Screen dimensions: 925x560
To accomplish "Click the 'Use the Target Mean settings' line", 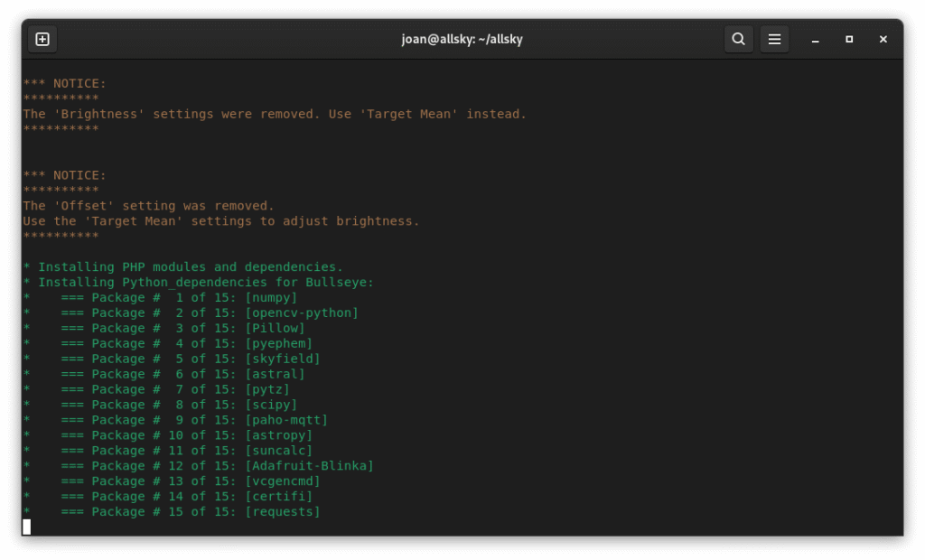I will [x=221, y=221].
